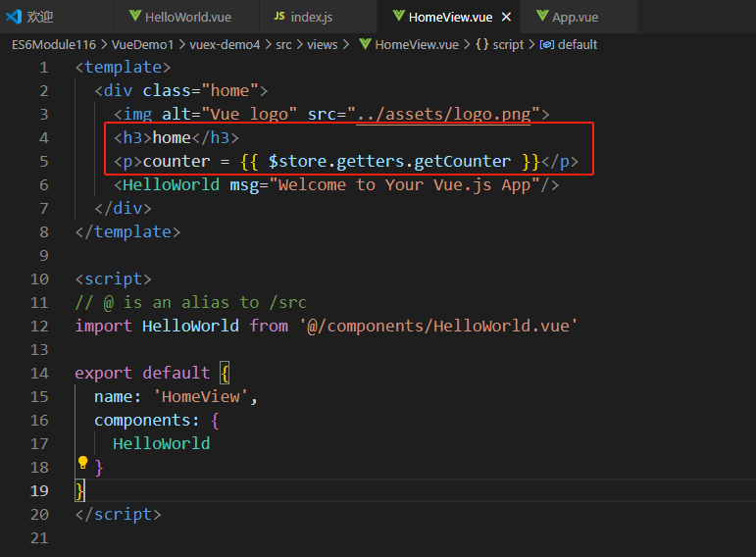
Task: Click the ../assets/logo.png path link
Action: point(443,115)
